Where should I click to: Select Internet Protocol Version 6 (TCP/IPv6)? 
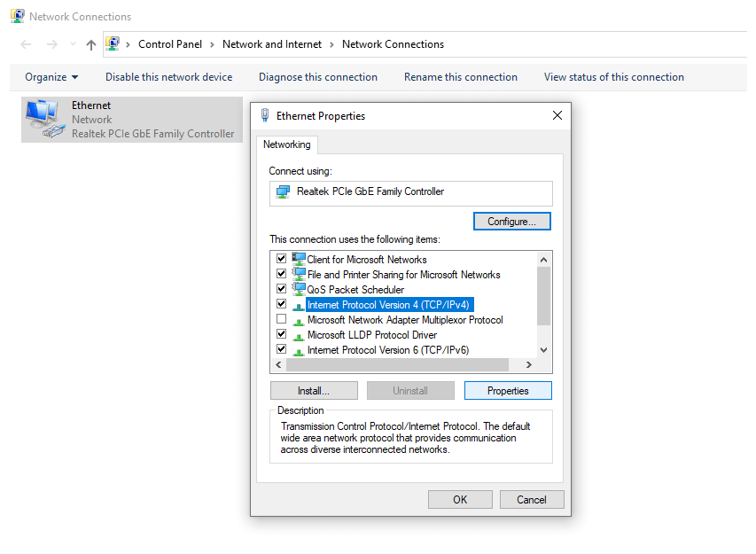tap(388, 349)
